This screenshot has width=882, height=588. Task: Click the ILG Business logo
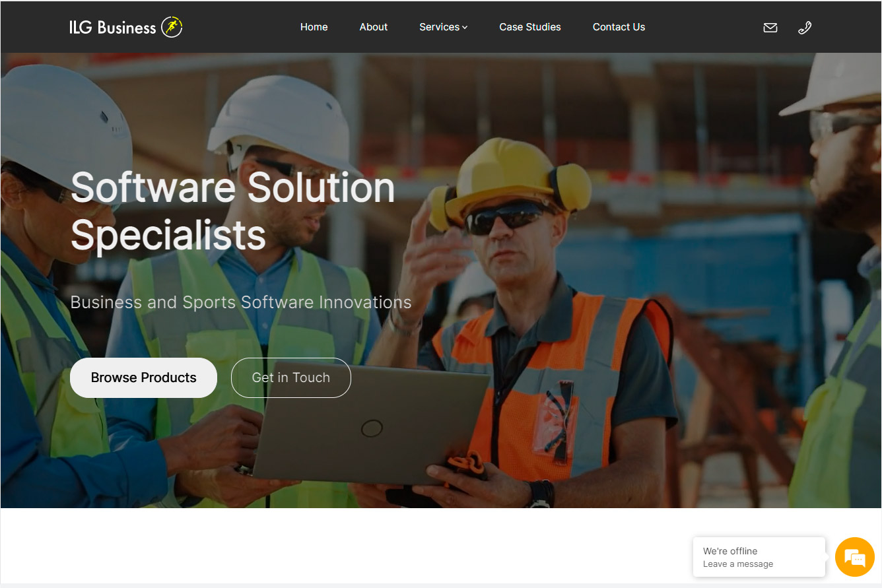(x=125, y=27)
